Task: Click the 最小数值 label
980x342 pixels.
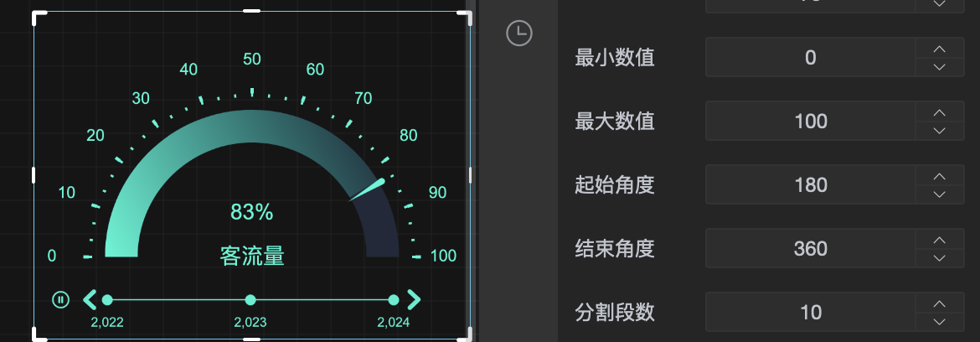Action: [614, 58]
